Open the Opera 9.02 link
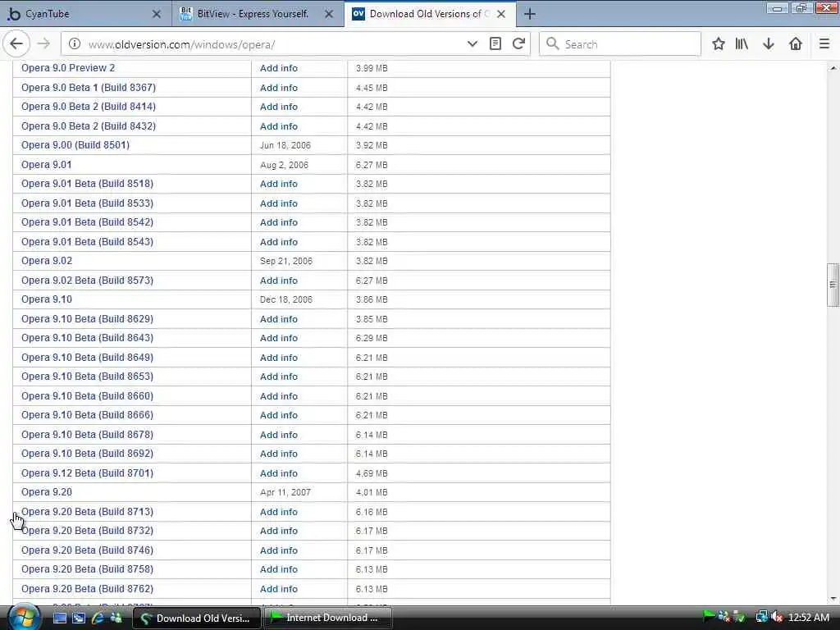Viewport: 840px width, 630px height. (x=47, y=261)
